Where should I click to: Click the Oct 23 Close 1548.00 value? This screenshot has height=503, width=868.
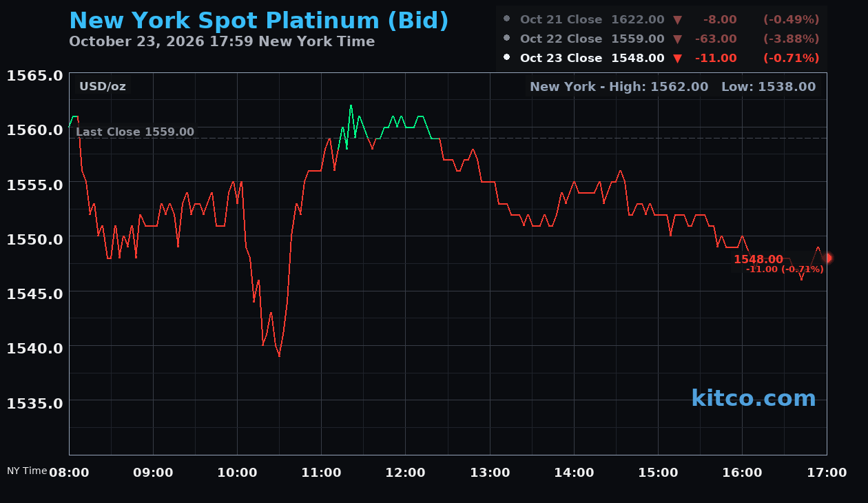click(x=638, y=58)
